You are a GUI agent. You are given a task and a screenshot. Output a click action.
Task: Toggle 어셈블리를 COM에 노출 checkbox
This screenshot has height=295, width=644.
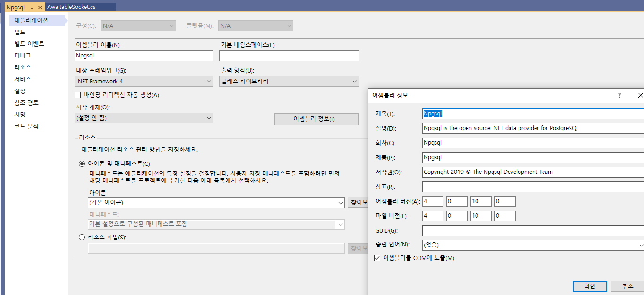tap(377, 258)
